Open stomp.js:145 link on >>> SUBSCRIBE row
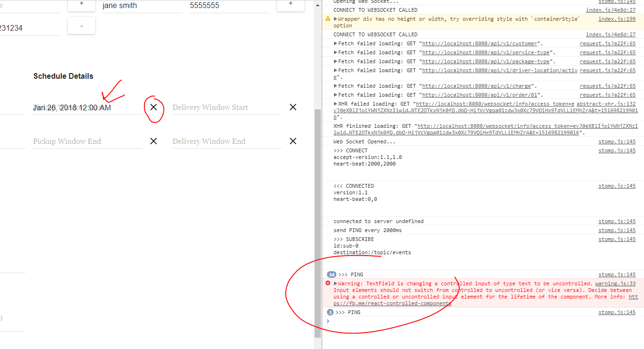 click(617, 239)
